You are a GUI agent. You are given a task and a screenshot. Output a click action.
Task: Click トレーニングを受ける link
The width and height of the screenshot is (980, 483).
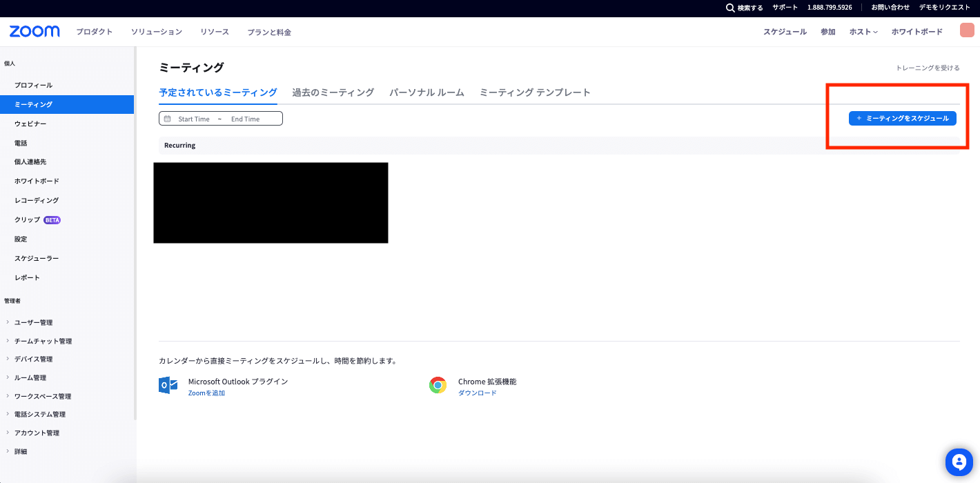pyautogui.click(x=928, y=68)
